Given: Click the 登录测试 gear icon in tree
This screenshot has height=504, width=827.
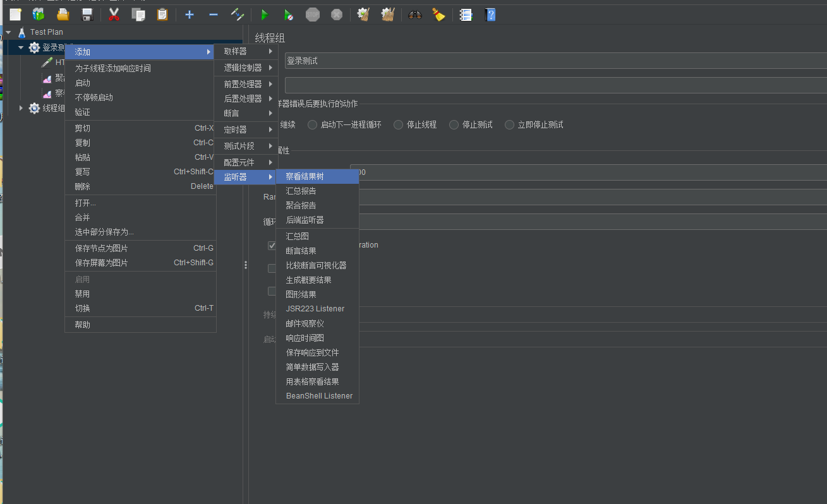Looking at the screenshot, I should pos(34,47).
